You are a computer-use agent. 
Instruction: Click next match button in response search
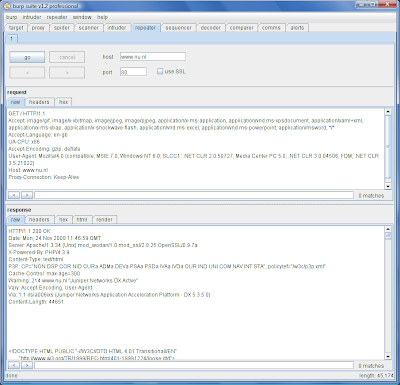click(27, 365)
